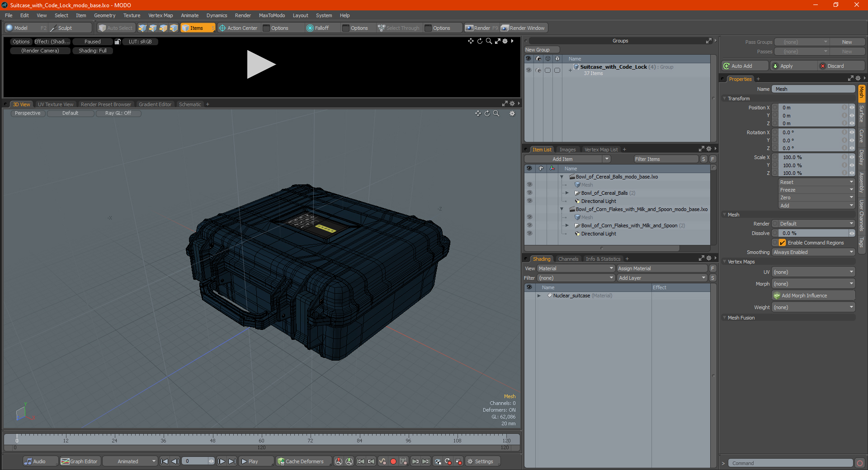Pan view icon in 3D viewport
Screen dimensions: 868x470
coord(478,113)
